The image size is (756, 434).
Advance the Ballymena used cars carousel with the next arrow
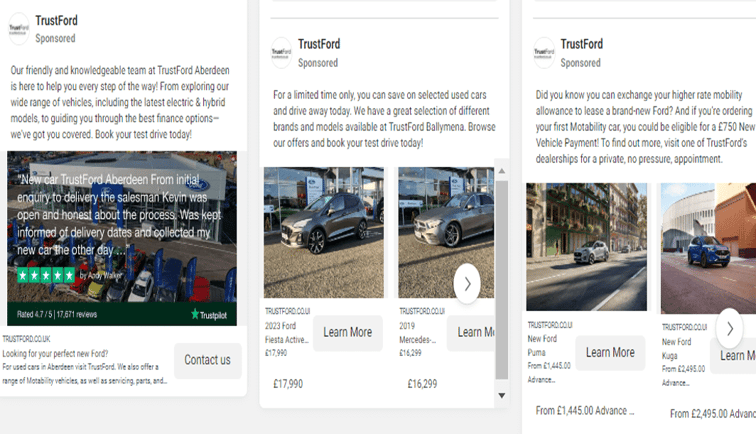click(x=467, y=283)
